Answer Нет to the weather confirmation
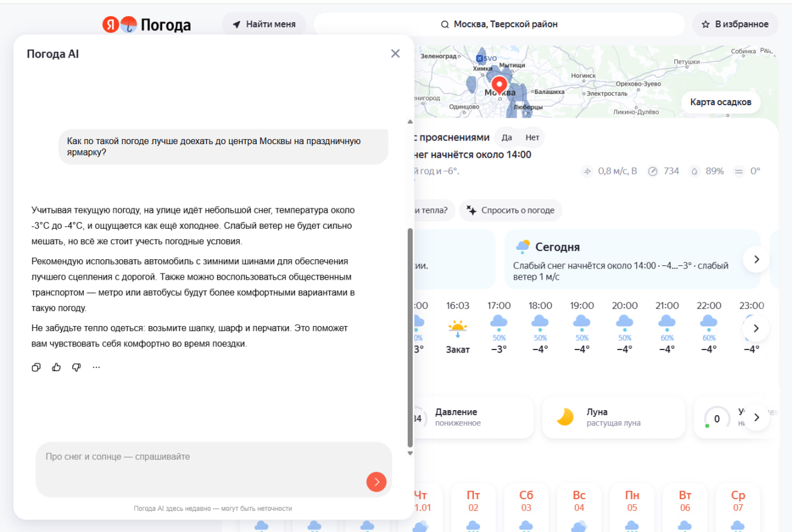 click(532, 137)
